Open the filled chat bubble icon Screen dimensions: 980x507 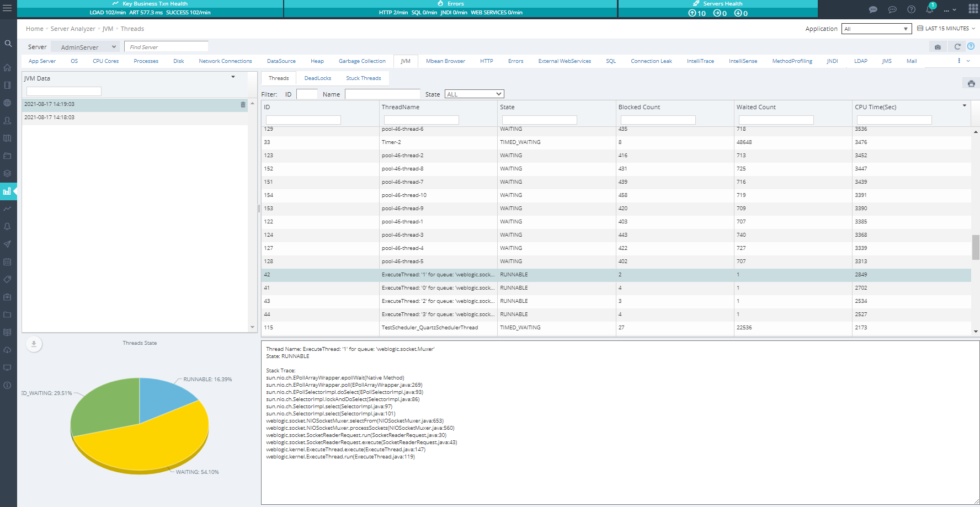click(873, 9)
